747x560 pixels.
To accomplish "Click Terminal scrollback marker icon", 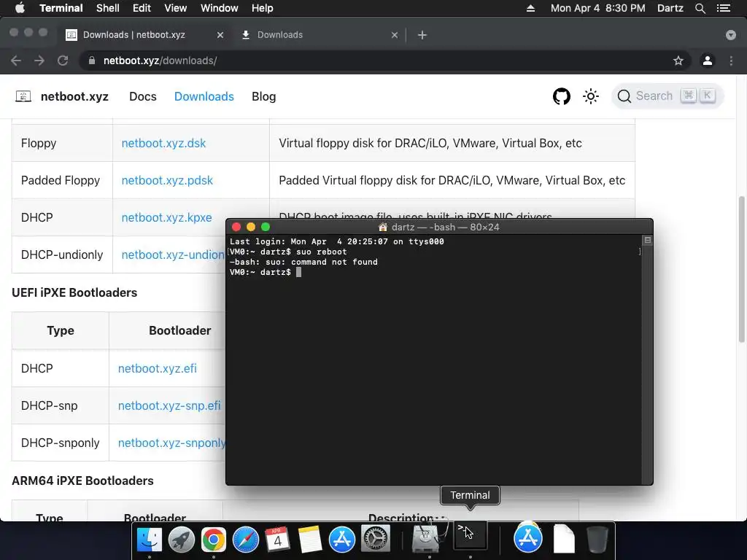I will 648,240.
